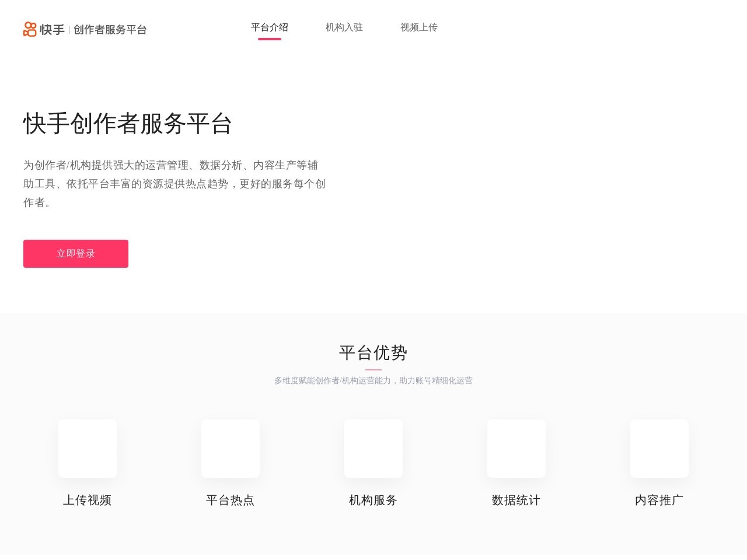Go to the 视频上传 tab
Image resolution: width=747 pixels, height=560 pixels.
(x=419, y=27)
